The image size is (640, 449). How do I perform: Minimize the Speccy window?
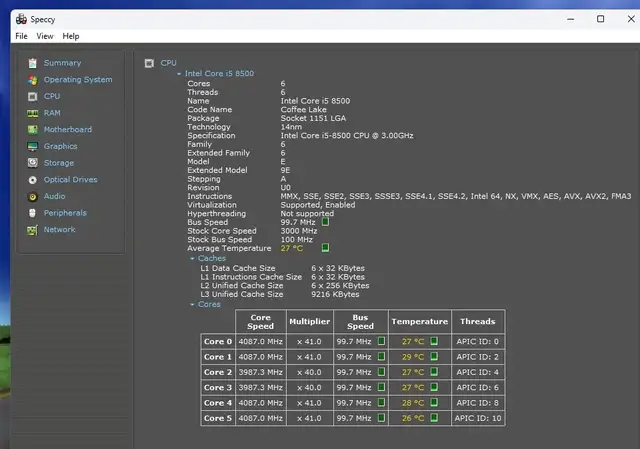[571, 19]
